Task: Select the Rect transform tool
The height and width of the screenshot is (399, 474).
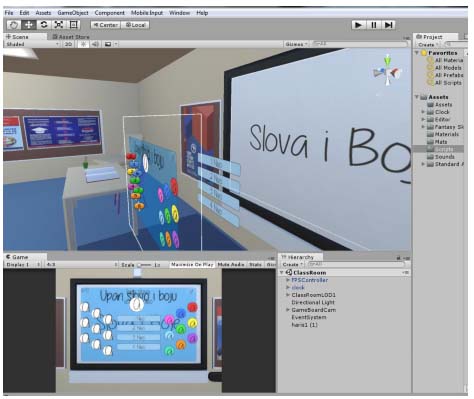Action: pos(73,25)
